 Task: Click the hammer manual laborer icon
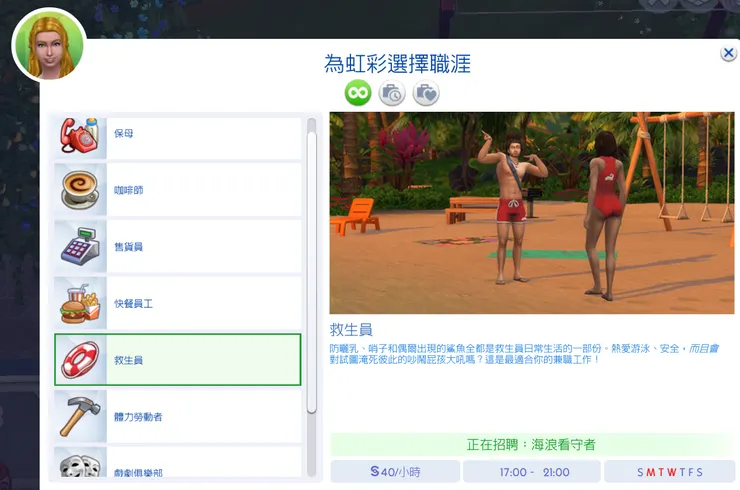point(80,416)
